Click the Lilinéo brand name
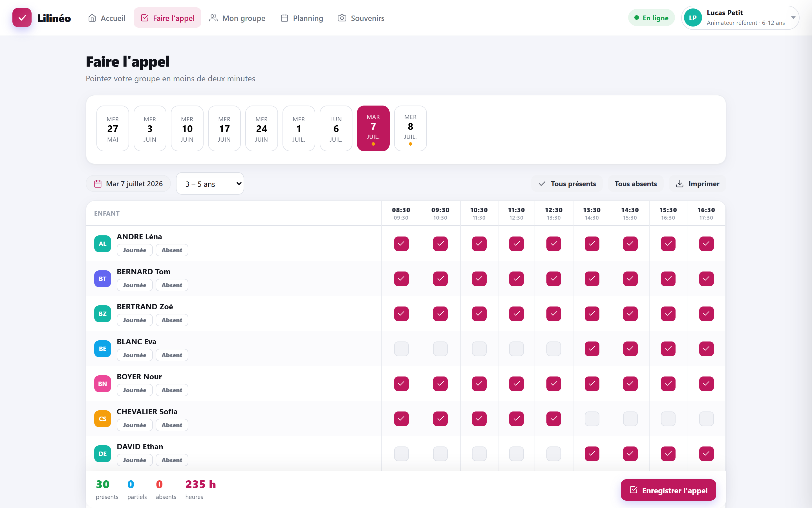 click(54, 18)
